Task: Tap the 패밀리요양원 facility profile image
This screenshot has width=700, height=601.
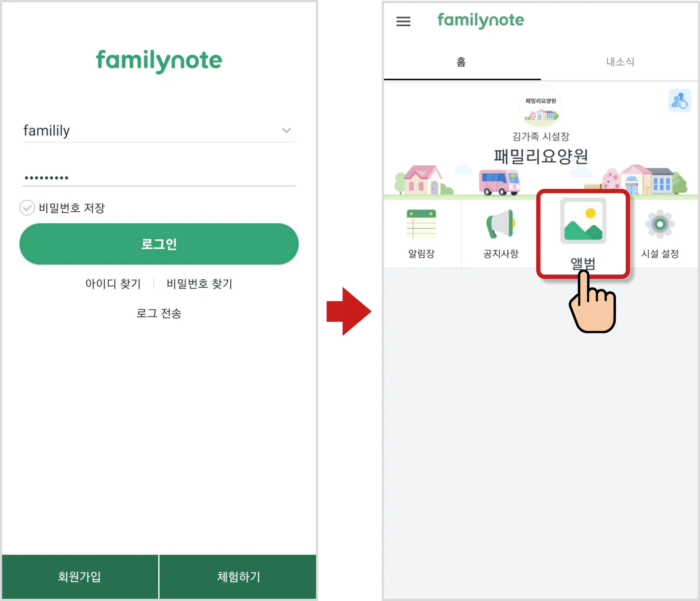Action: click(541, 107)
